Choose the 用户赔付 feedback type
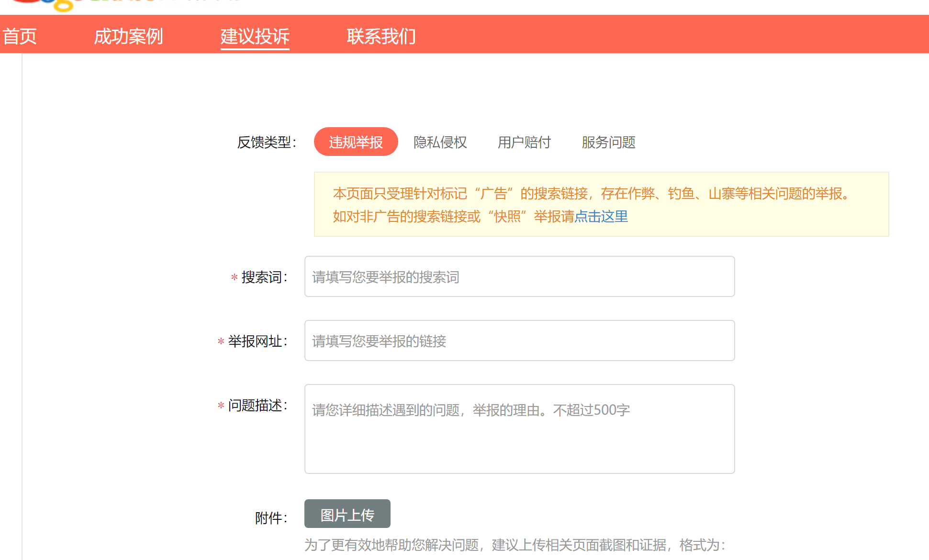This screenshot has height=560, width=929. 524,142
